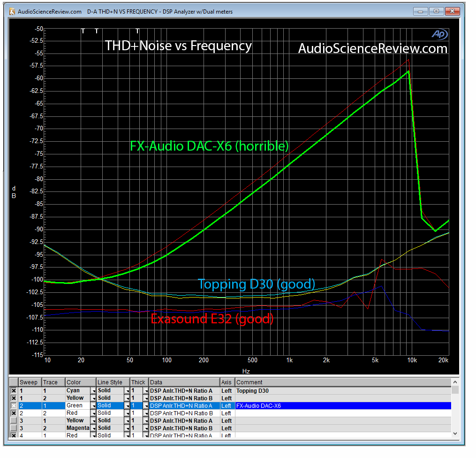Maximize the DSP Analyzer graph window
This screenshot has width=476, height=458.
tap(436, 11)
